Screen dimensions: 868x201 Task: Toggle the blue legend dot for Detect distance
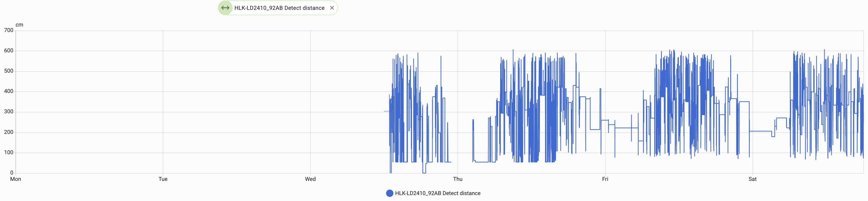click(390, 193)
